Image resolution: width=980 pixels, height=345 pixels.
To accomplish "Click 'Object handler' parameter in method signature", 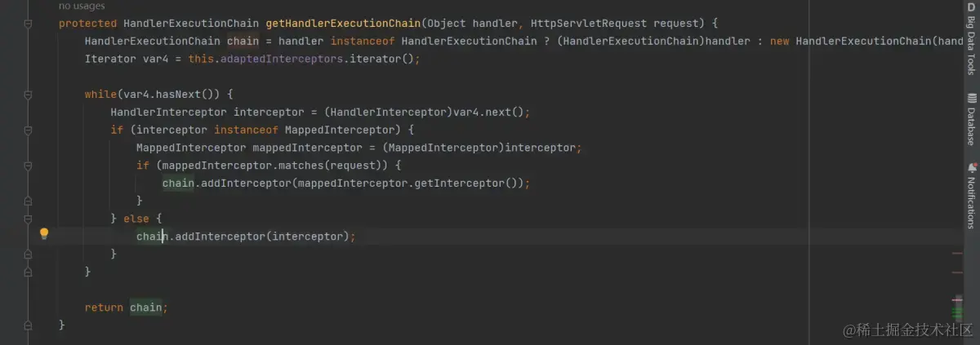I will pyautogui.click(x=473, y=24).
